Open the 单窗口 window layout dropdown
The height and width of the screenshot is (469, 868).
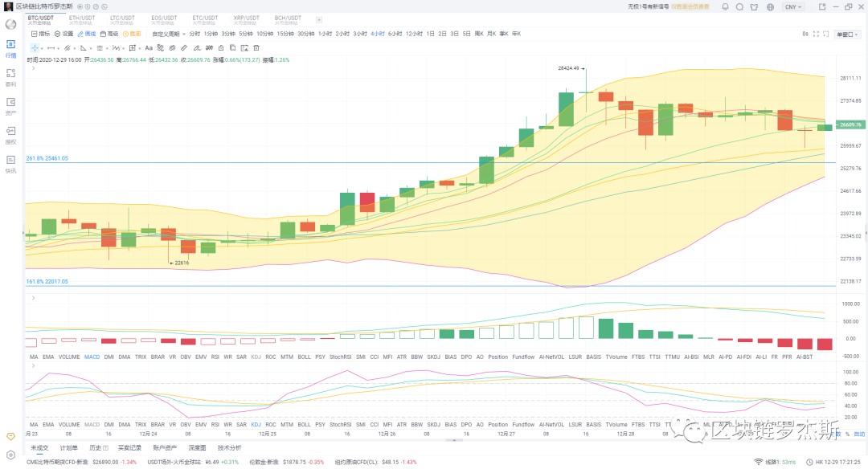point(848,35)
